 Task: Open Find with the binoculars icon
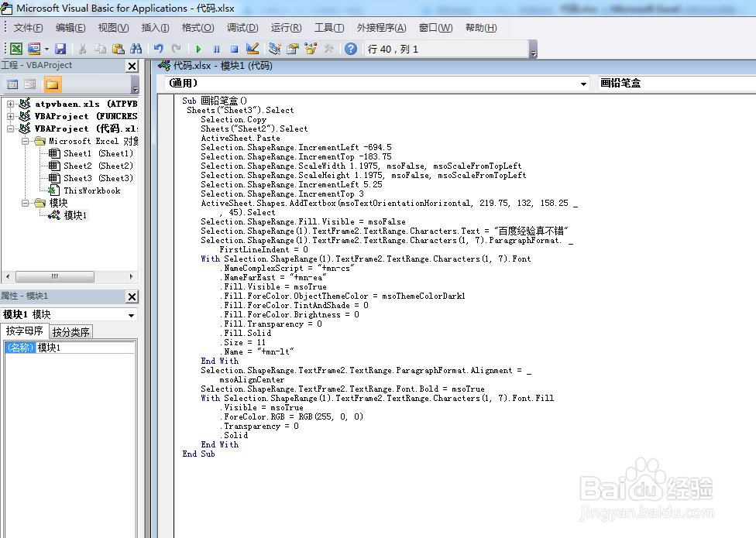coord(136,49)
